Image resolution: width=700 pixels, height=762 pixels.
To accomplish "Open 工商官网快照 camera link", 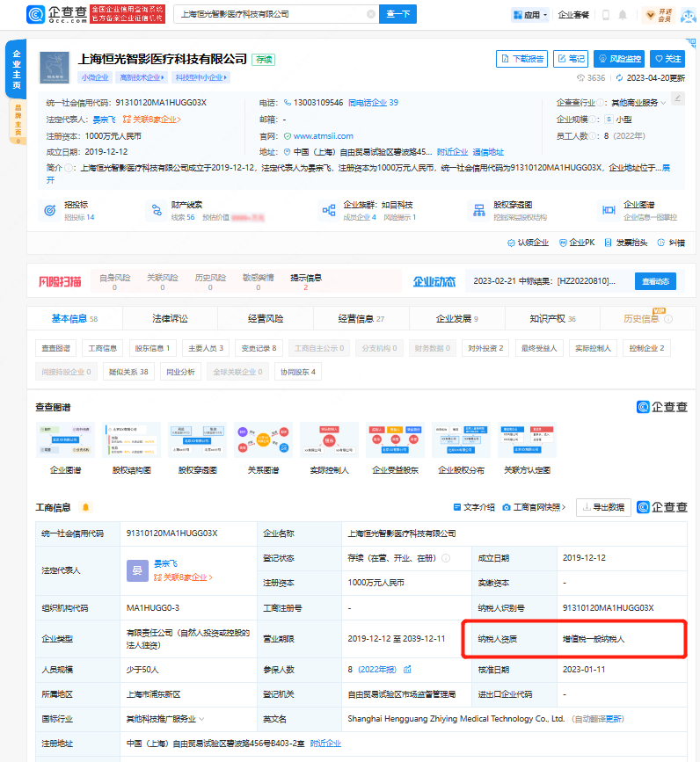I will (534, 507).
